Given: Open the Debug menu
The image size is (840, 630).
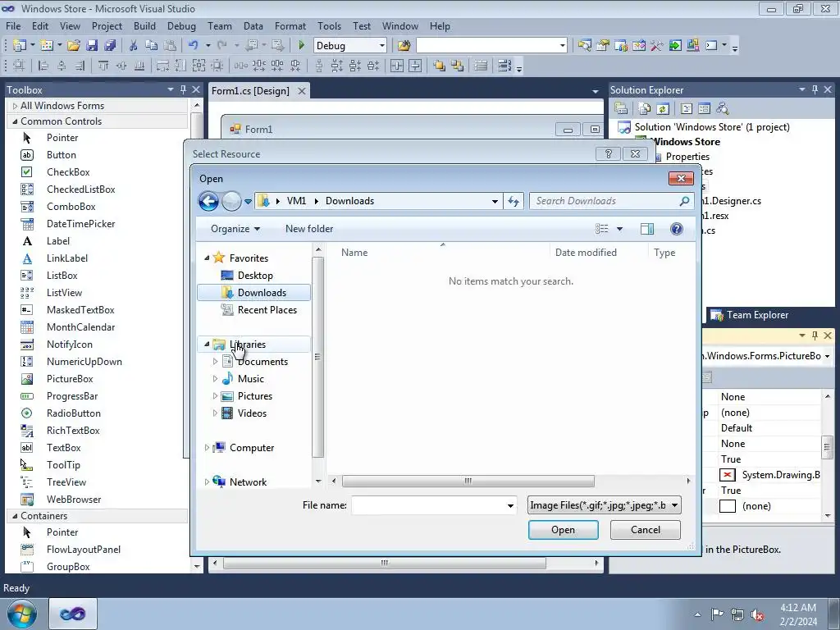Looking at the screenshot, I should click(x=181, y=25).
